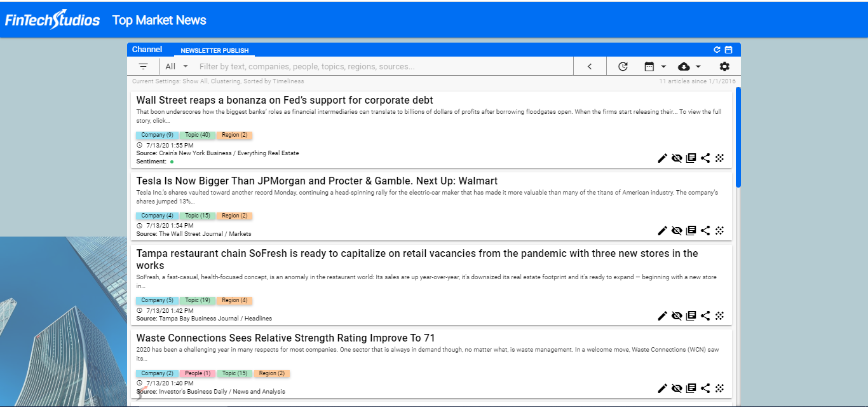Click the green Sentiment indicator dot
This screenshot has width=868, height=407.
click(x=172, y=162)
